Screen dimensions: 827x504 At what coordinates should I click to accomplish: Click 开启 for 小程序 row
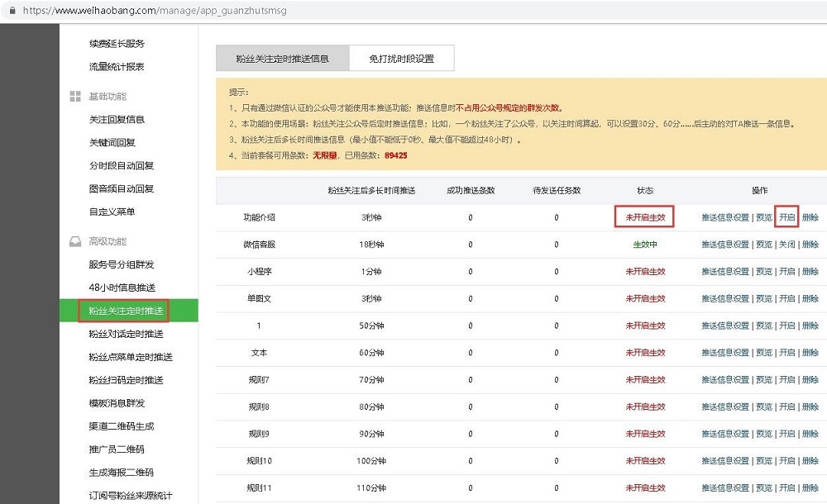(x=787, y=272)
